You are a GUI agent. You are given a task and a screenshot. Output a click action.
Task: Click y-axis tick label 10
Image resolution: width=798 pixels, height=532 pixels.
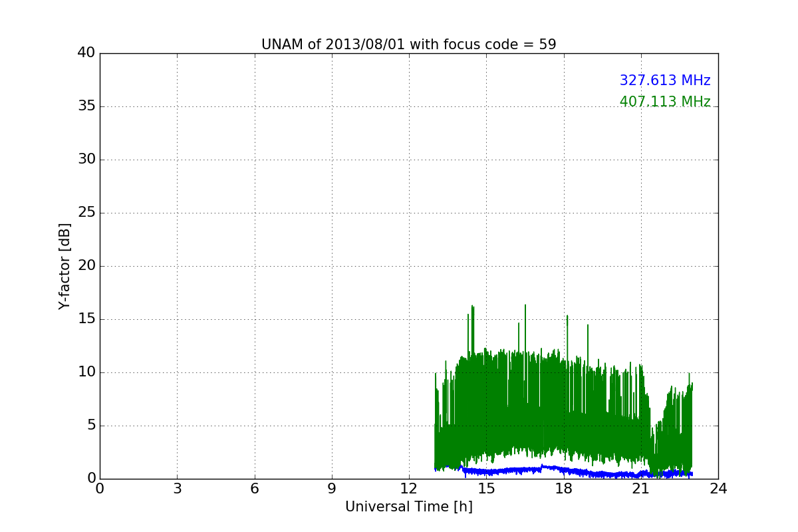click(86, 372)
